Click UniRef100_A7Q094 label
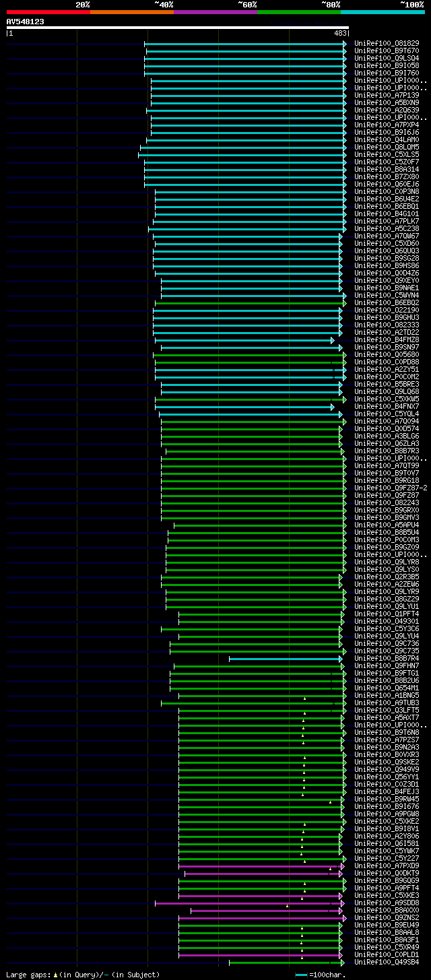This screenshot has height=980, width=431. [387, 421]
